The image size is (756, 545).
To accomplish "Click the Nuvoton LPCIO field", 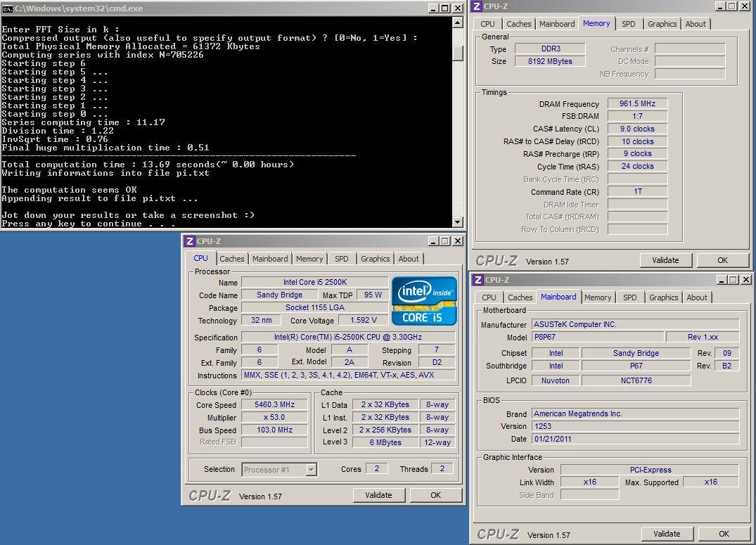I will tap(556, 380).
